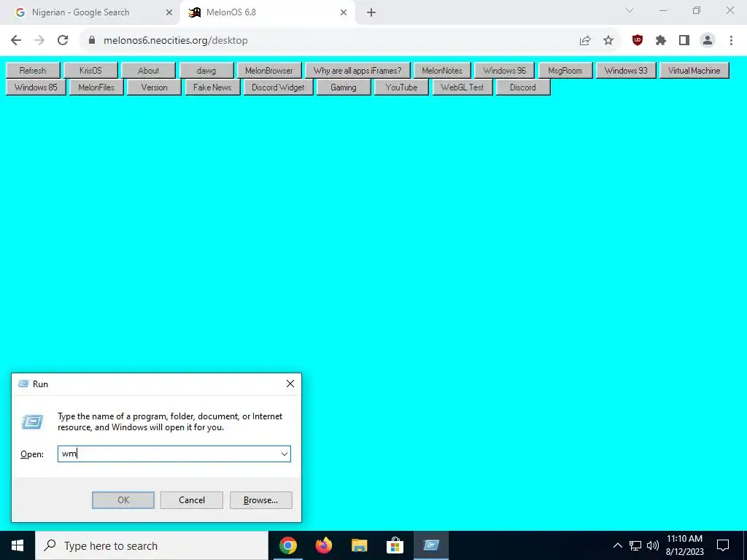
Task: Open the share page icon in address bar
Action: [585, 41]
